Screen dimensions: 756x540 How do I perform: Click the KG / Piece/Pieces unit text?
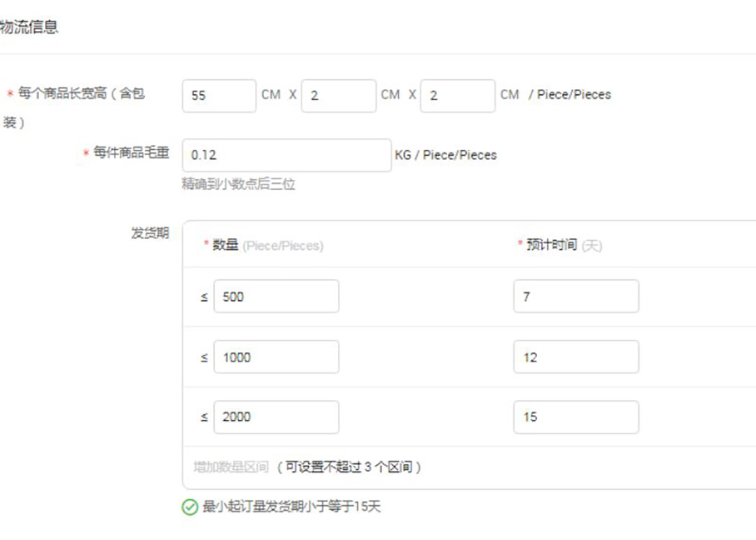click(446, 155)
